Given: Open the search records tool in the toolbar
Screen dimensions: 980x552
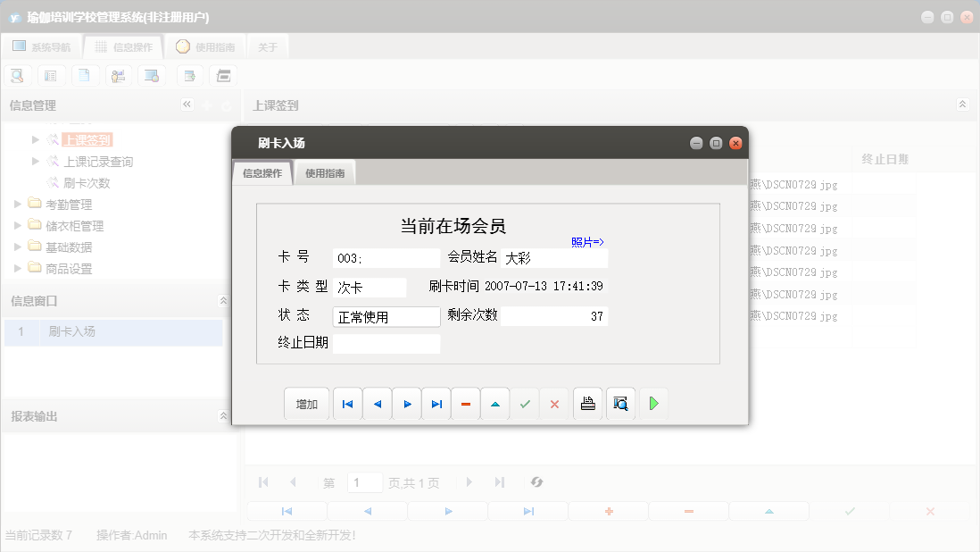Looking at the screenshot, I should pos(17,75).
